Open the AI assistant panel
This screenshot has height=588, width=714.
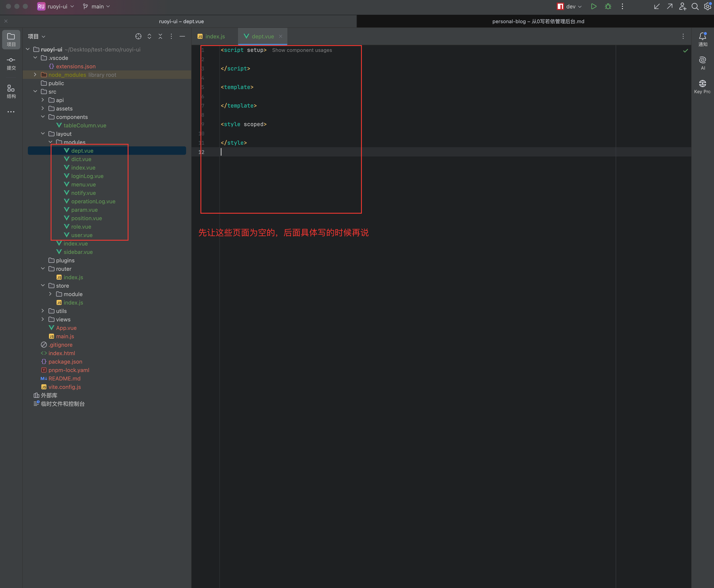(702, 63)
